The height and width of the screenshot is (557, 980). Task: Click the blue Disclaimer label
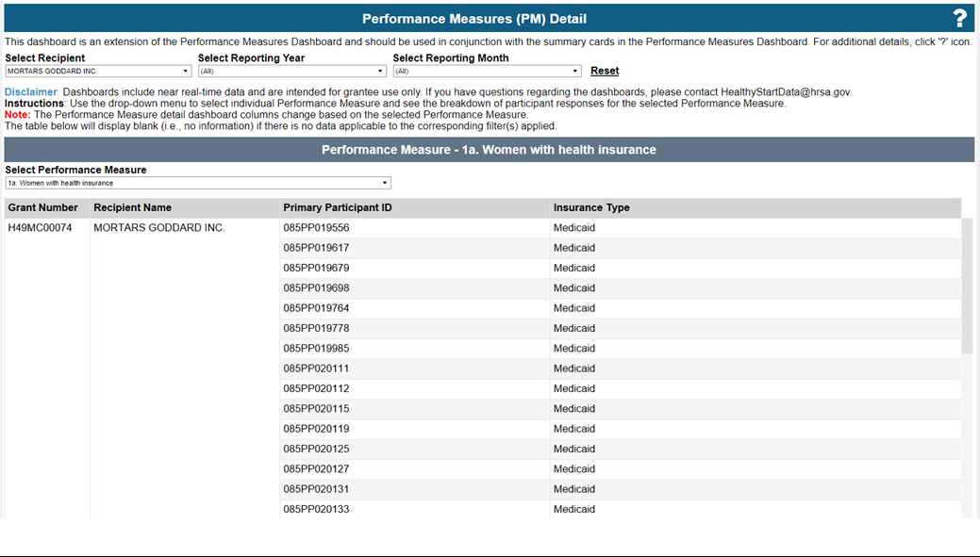pyautogui.click(x=31, y=92)
